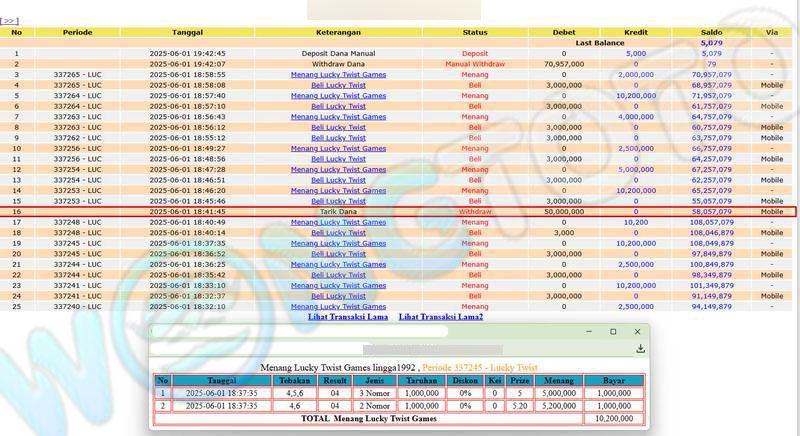Click the download icon in the popup window
800x436 pixels.
[x=640, y=349]
